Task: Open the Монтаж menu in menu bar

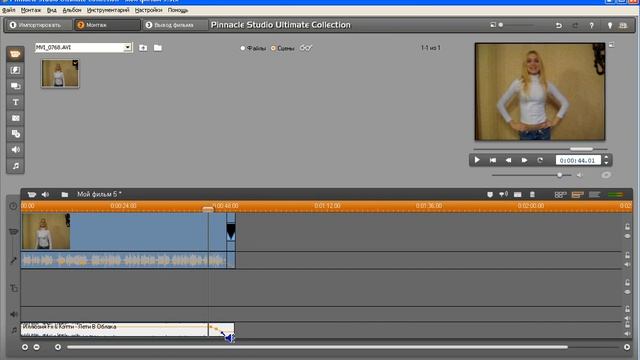Action: point(31,10)
